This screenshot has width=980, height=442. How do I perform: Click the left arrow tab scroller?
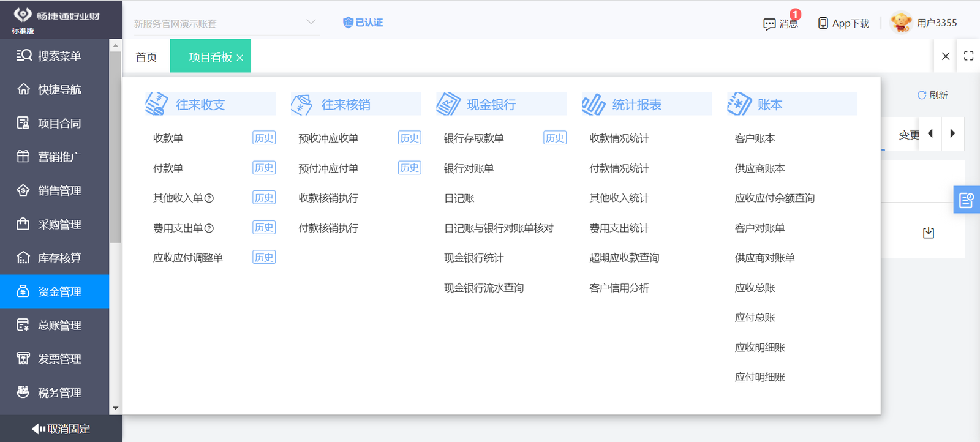click(x=930, y=133)
